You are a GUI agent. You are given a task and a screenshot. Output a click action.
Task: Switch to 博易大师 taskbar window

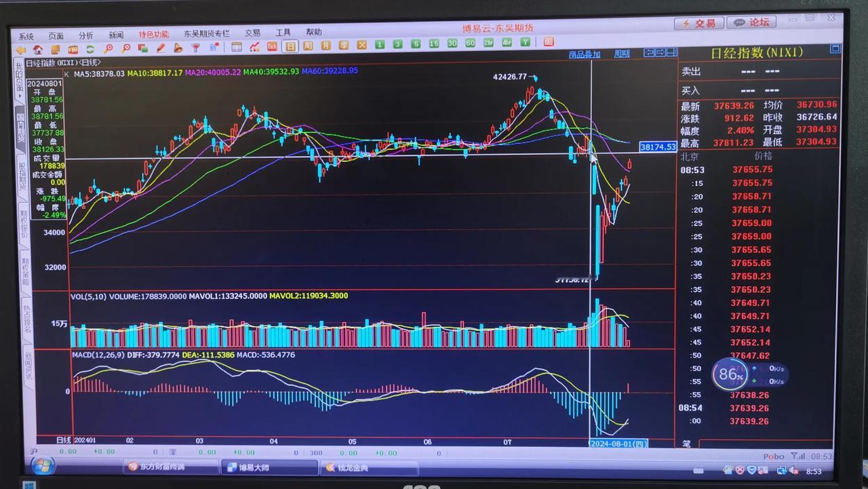coord(269,467)
